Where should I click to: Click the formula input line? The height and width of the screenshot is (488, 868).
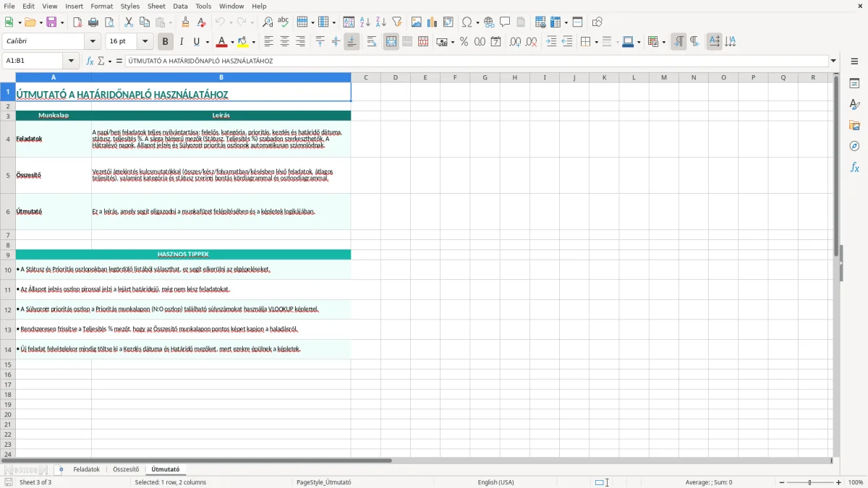click(476, 61)
